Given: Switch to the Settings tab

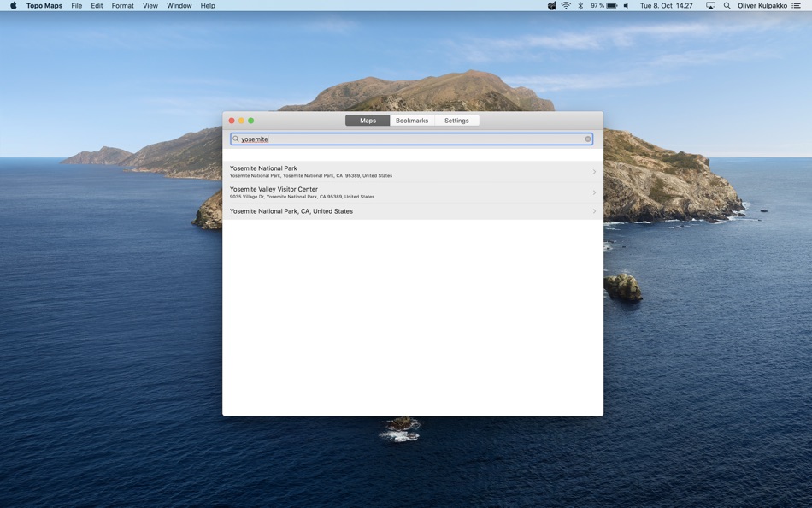Looking at the screenshot, I should click(x=456, y=121).
